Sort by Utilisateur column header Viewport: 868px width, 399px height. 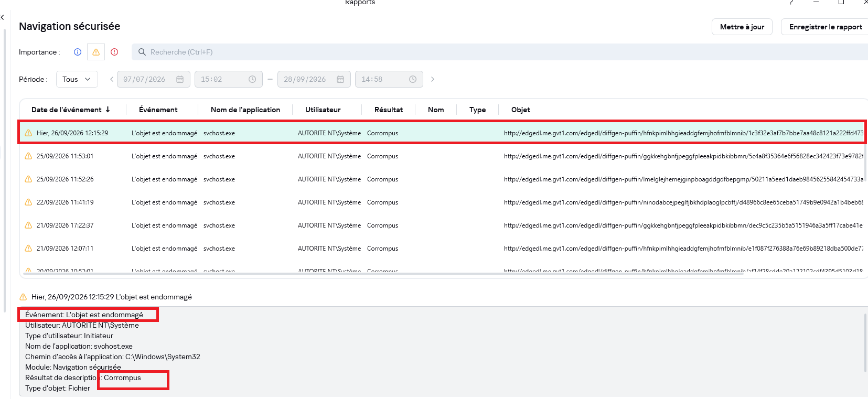tap(323, 110)
